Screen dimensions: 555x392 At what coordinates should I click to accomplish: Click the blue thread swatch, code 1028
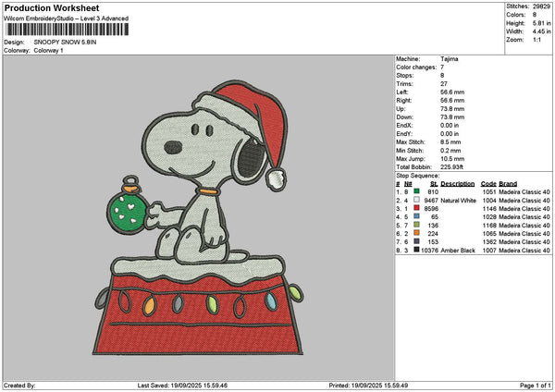416,216
